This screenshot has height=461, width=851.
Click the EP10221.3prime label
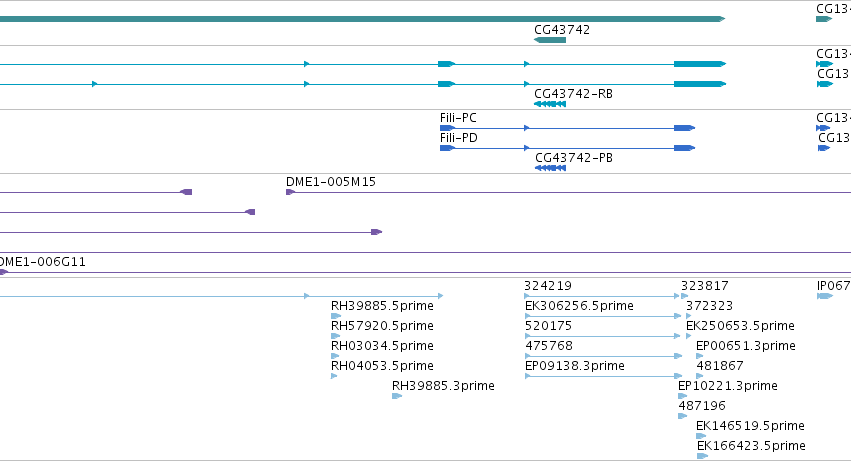click(x=728, y=386)
